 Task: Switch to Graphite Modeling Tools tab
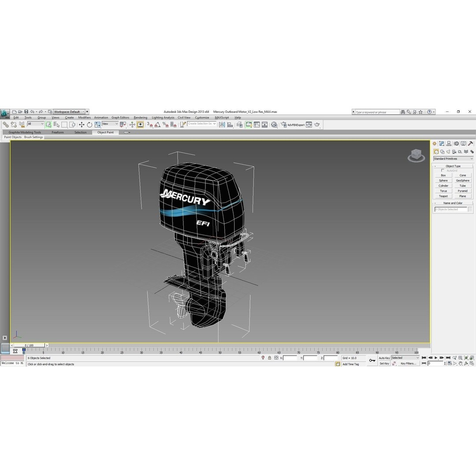pos(25,132)
